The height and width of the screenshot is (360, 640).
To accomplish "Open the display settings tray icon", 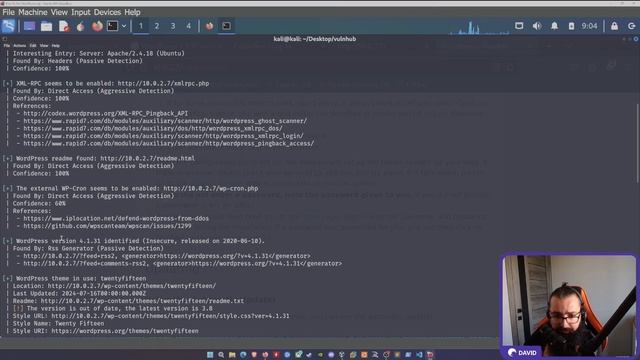I will 519,26.
